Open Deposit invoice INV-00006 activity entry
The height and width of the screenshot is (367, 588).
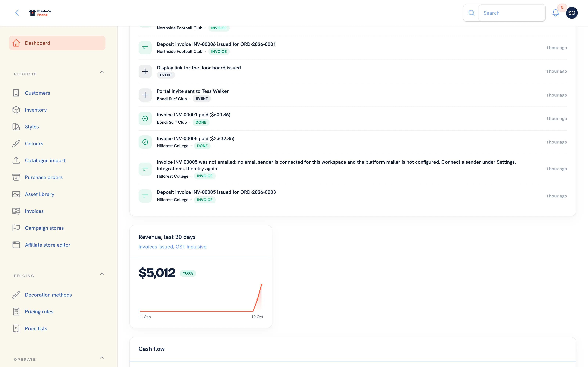point(353,48)
